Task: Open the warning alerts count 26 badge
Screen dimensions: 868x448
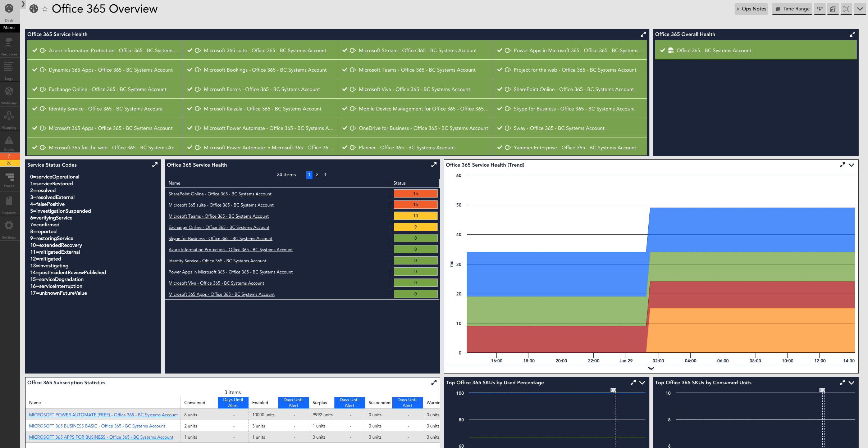Action: click(x=9, y=163)
